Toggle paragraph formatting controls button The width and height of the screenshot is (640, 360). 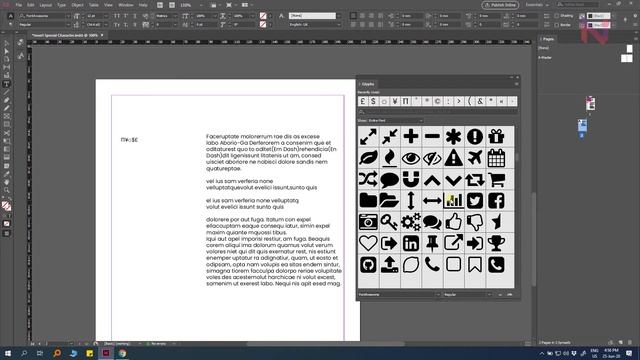pos(11,24)
